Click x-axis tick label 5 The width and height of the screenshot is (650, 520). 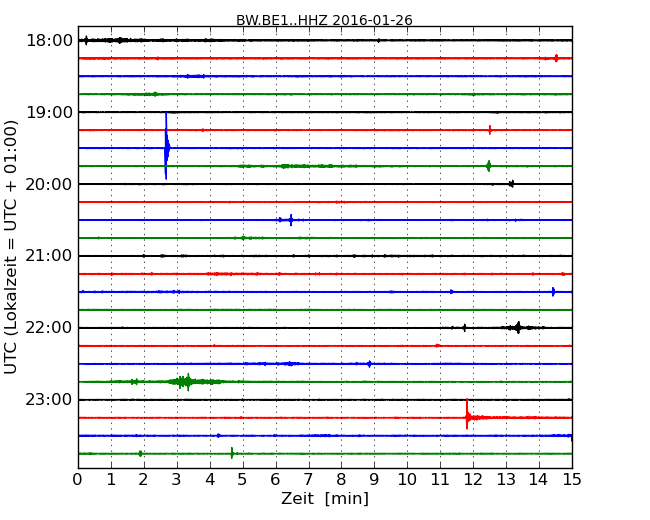243,479
